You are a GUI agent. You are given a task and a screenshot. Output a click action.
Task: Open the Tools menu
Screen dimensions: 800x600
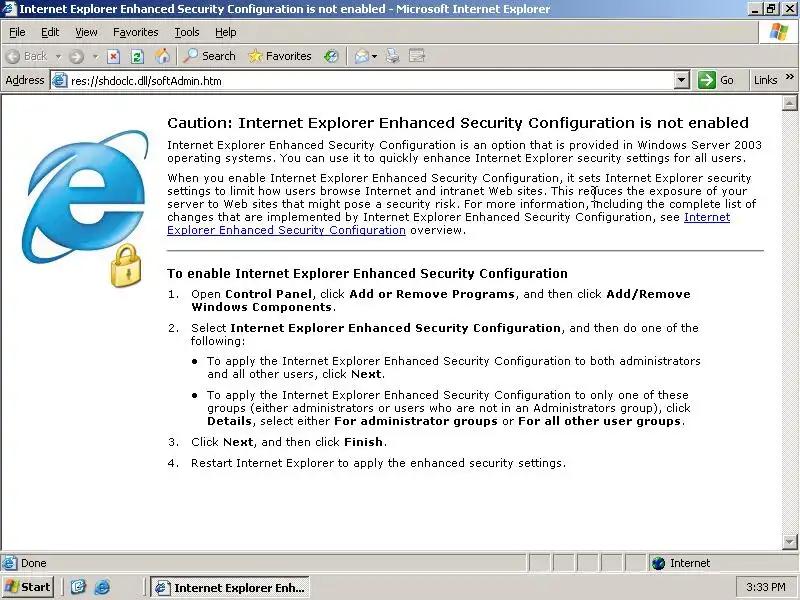pos(187,32)
